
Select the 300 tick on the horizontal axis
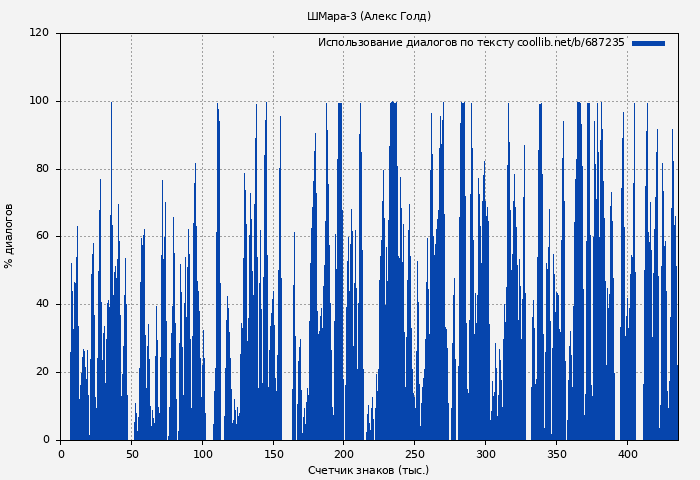(486, 453)
